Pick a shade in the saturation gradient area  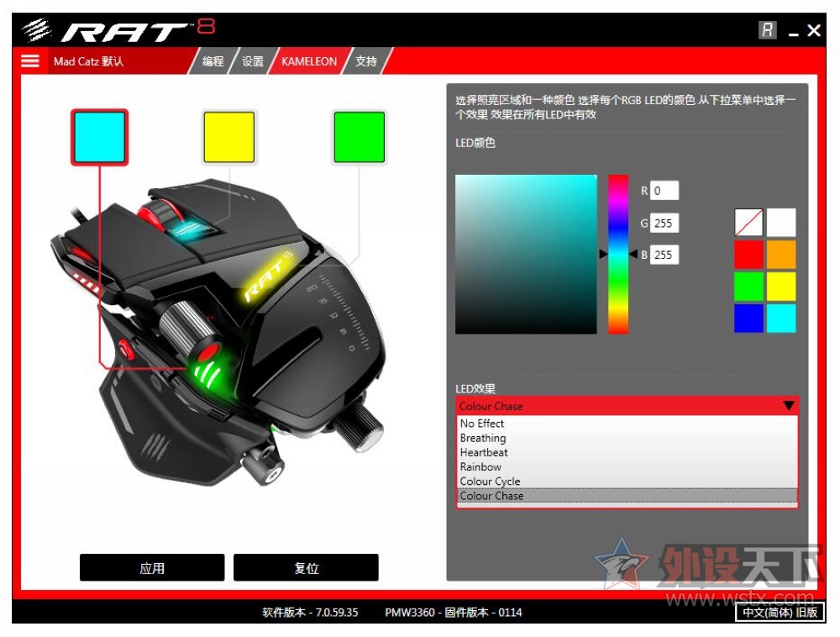525,252
